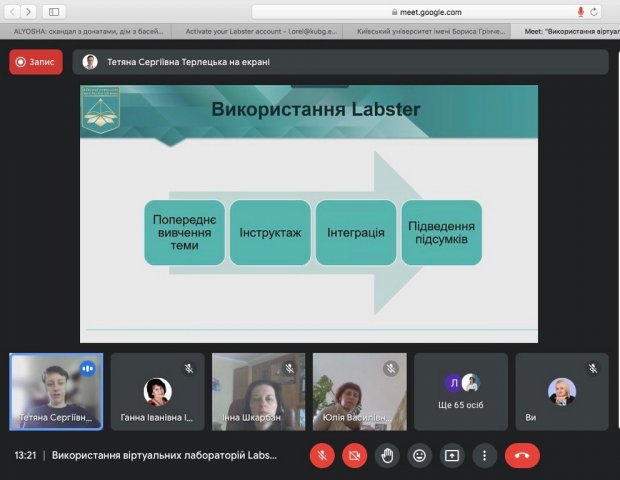
Task: Open Київський університет імені Бориса Грінченка tab
Action: [432, 31]
